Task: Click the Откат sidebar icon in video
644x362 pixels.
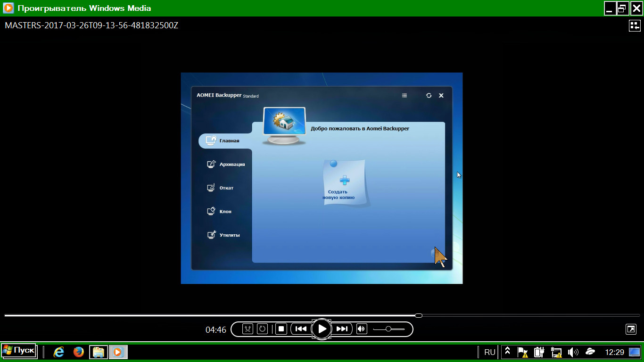Action: click(x=212, y=188)
